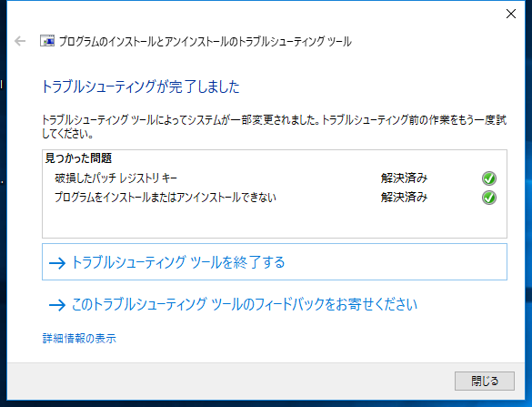
Task: Click the 見つかった問題 header
Action: click(x=78, y=158)
